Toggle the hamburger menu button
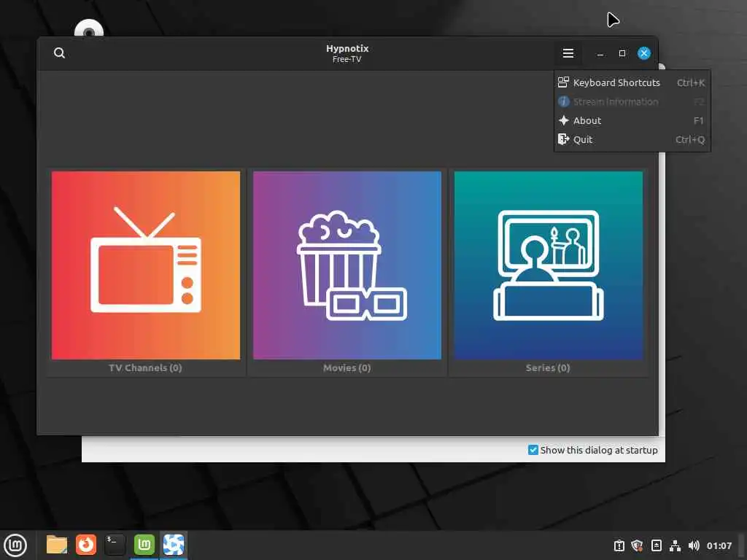Image resolution: width=747 pixels, height=560 pixels. (568, 52)
